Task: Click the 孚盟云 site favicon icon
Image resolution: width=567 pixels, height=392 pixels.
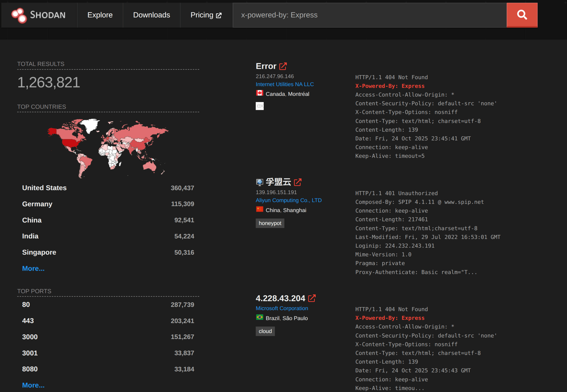Action: click(259, 182)
